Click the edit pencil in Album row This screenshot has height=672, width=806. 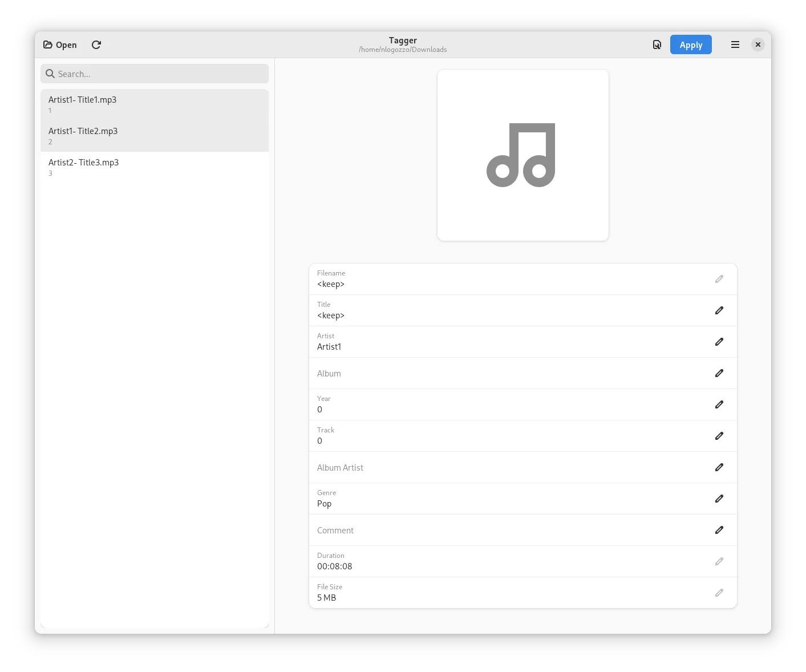tap(719, 373)
